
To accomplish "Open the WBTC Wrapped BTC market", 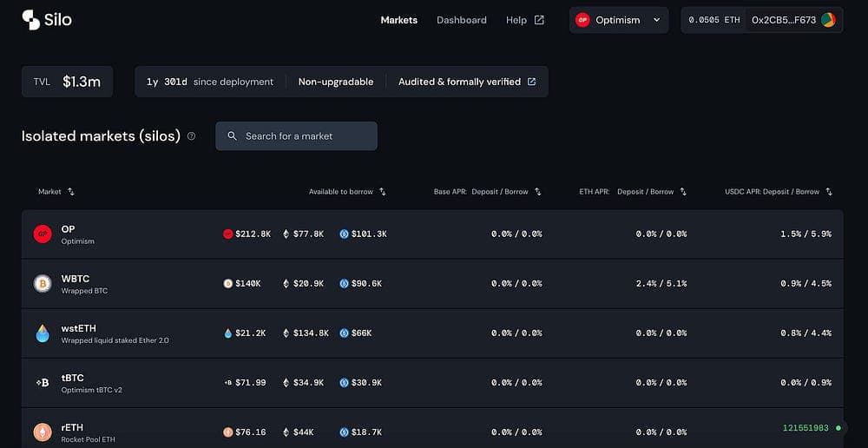I will coord(432,284).
